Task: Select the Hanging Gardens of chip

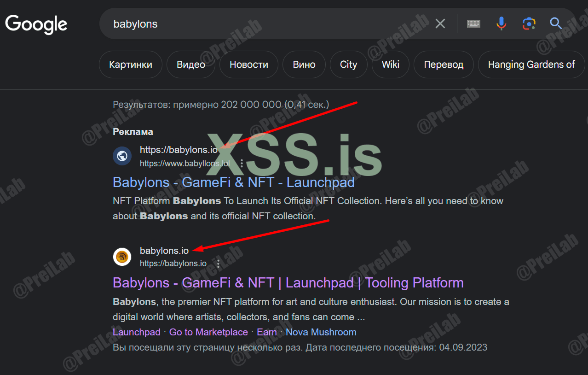Action: [x=531, y=64]
